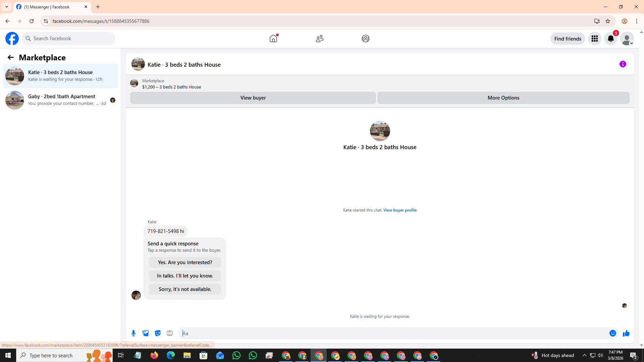Viewport: 644px width, 362px height.
Task: Go to the Facebook Home tab
Action: pyautogui.click(x=273, y=39)
